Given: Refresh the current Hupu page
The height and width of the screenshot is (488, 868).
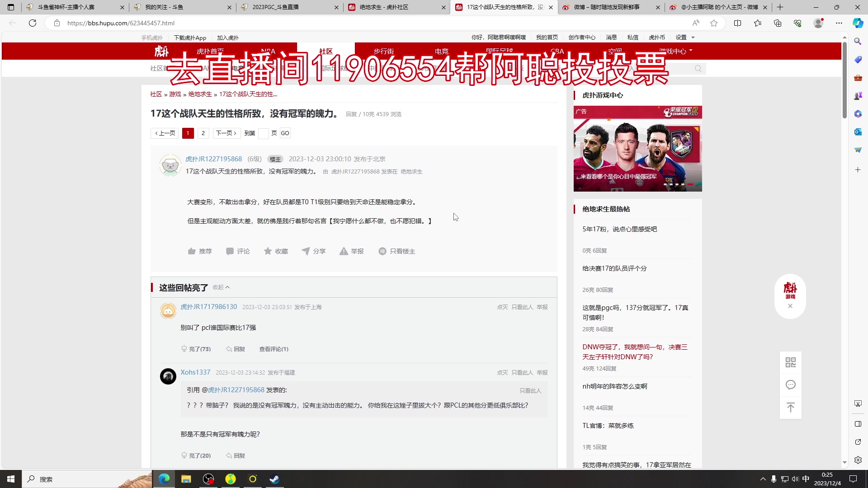Looking at the screenshot, I should tap(33, 23).
